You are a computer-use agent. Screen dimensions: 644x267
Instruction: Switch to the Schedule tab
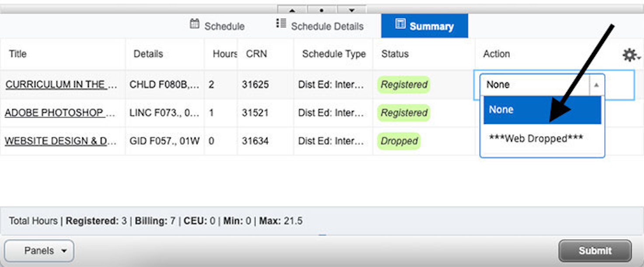(x=217, y=26)
